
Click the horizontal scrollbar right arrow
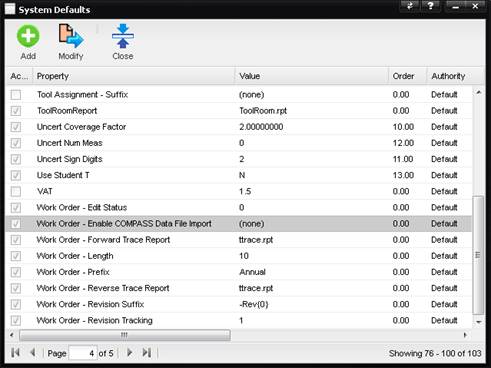[465, 335]
